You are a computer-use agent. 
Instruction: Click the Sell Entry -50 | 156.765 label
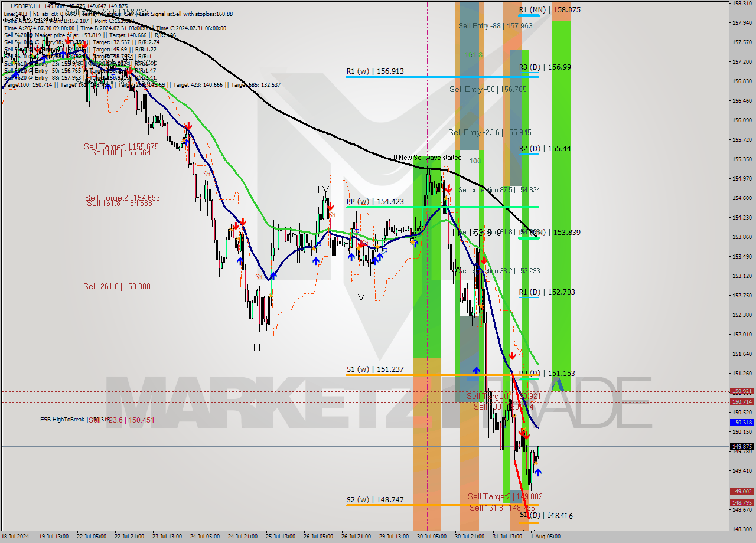point(488,89)
